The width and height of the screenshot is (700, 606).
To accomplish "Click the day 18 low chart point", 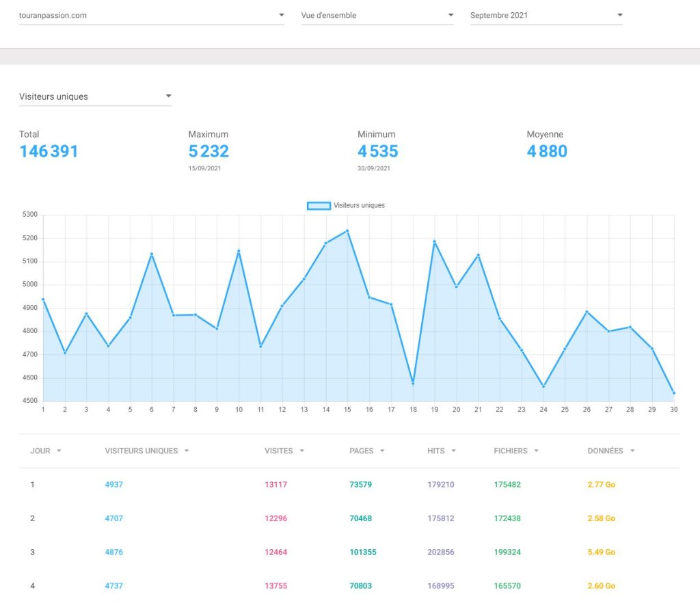I will 412,383.
